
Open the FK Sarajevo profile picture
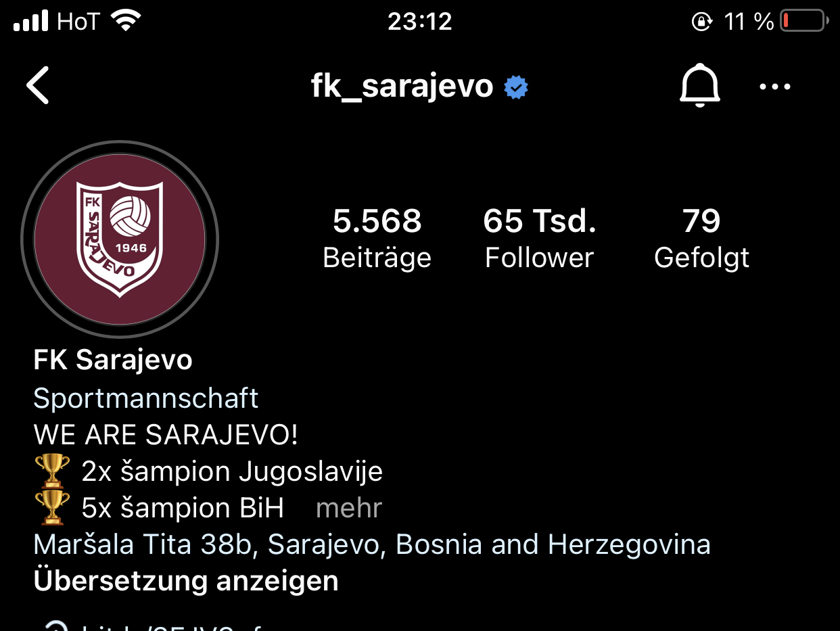tap(120, 239)
